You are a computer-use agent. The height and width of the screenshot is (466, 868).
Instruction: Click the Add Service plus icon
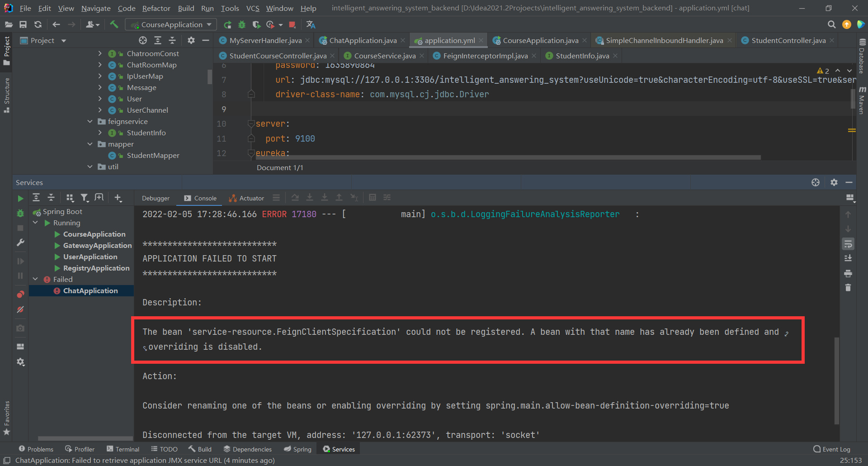(118, 198)
